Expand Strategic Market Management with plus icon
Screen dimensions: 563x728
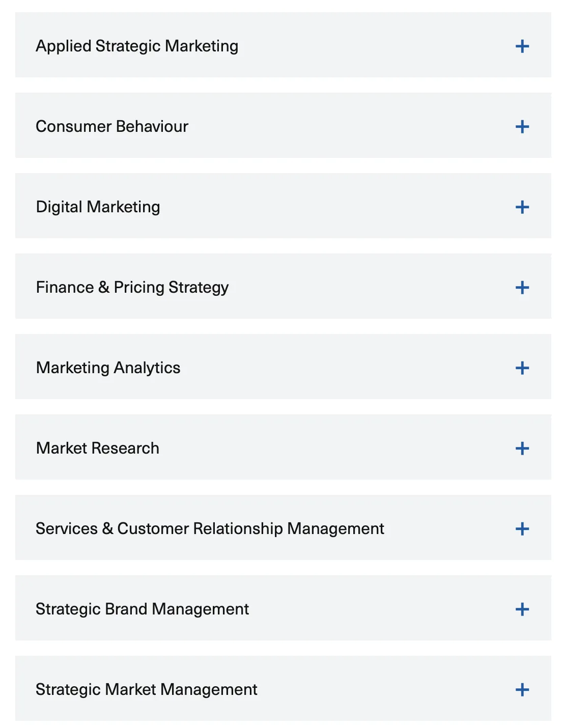[522, 690]
